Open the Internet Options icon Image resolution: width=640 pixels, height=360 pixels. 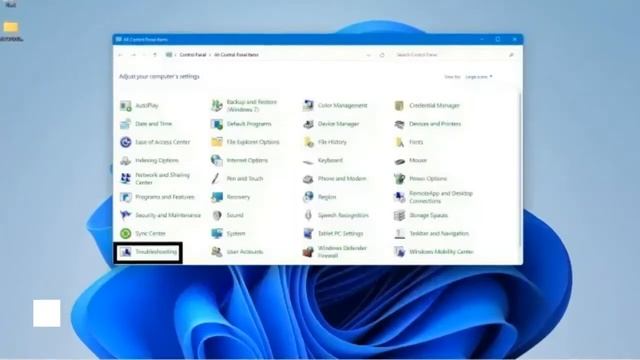(217, 160)
